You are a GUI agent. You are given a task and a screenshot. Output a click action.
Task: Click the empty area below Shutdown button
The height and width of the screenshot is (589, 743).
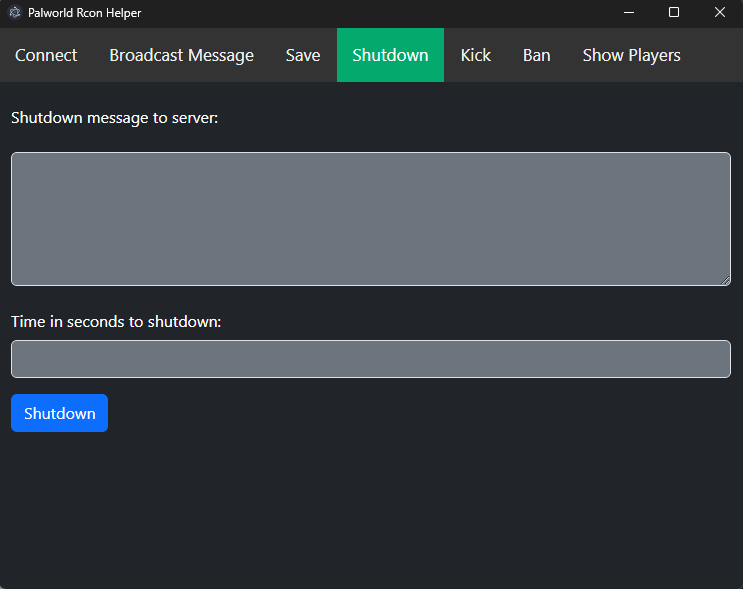(x=372, y=509)
